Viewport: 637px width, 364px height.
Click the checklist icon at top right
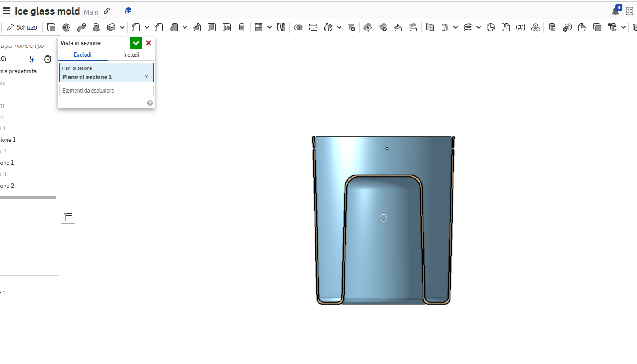[x=630, y=11]
